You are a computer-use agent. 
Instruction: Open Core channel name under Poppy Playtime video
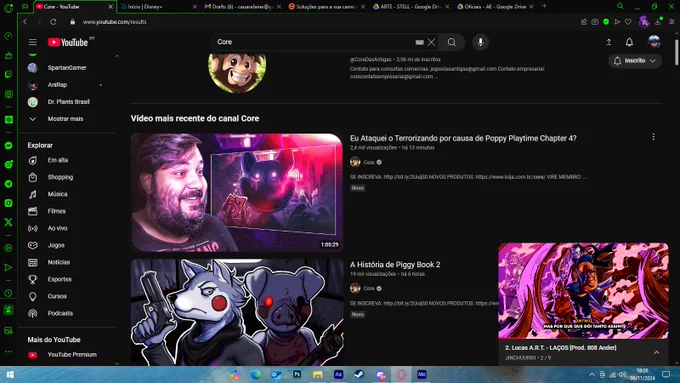(x=369, y=162)
